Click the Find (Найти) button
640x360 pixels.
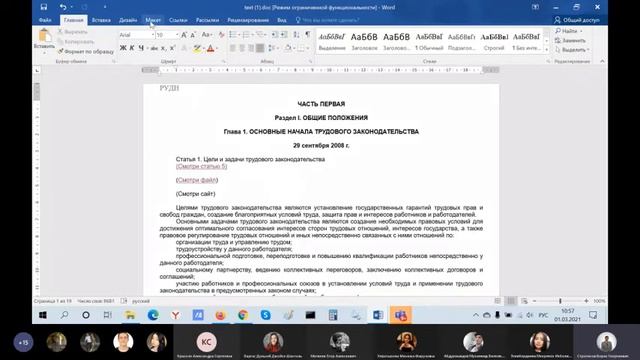pos(568,31)
